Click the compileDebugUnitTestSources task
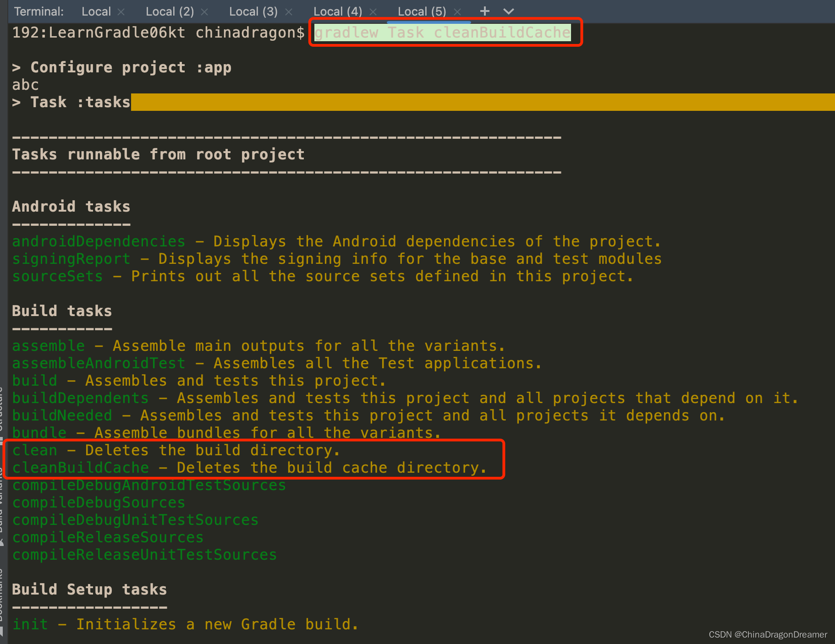Screen dimensions: 835x644 pos(135,520)
